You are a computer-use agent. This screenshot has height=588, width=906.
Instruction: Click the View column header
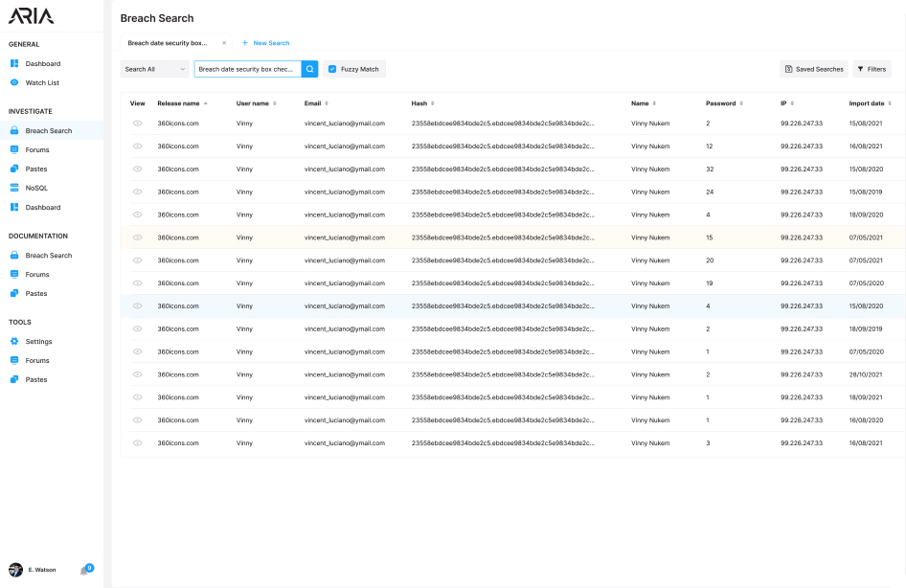coord(138,103)
